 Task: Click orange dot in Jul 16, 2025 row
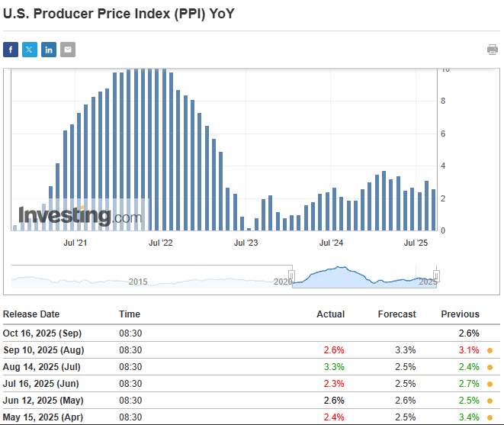coord(490,384)
